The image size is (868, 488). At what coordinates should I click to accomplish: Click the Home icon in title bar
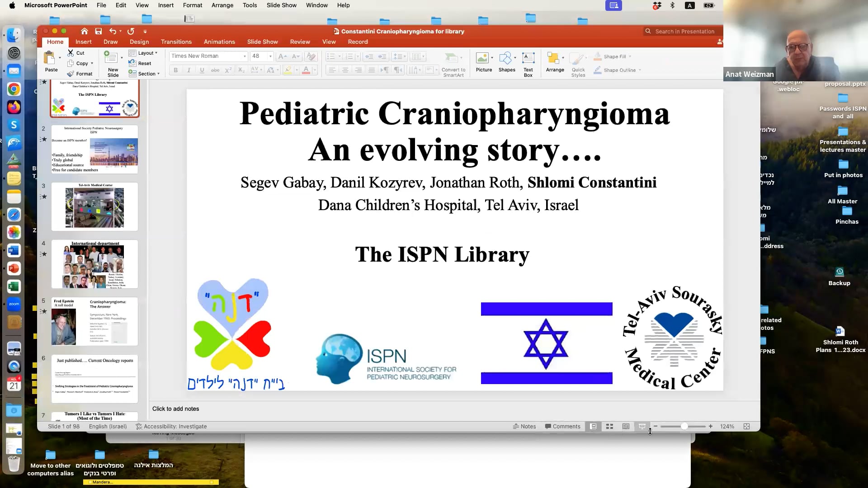point(84,31)
